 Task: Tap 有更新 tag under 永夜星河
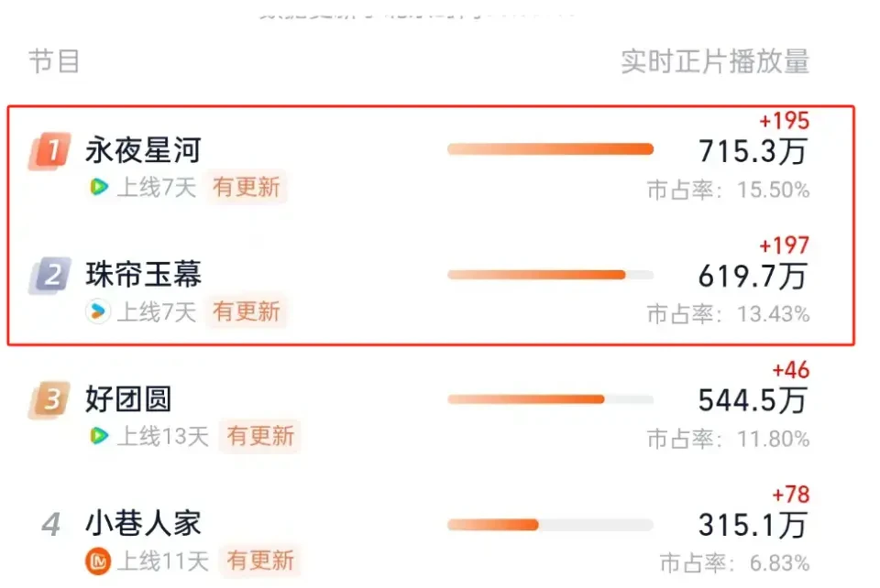(x=247, y=187)
